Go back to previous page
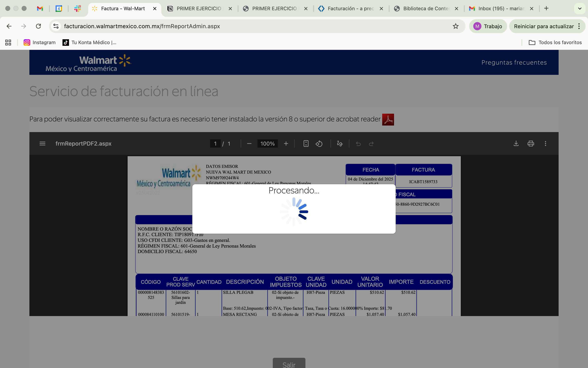The image size is (588, 368). [9, 26]
